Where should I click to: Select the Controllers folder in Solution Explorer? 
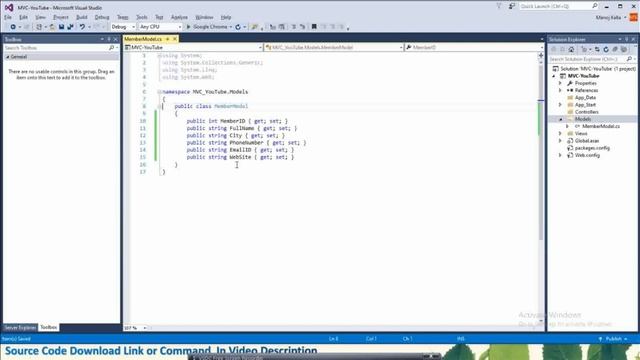pos(587,112)
